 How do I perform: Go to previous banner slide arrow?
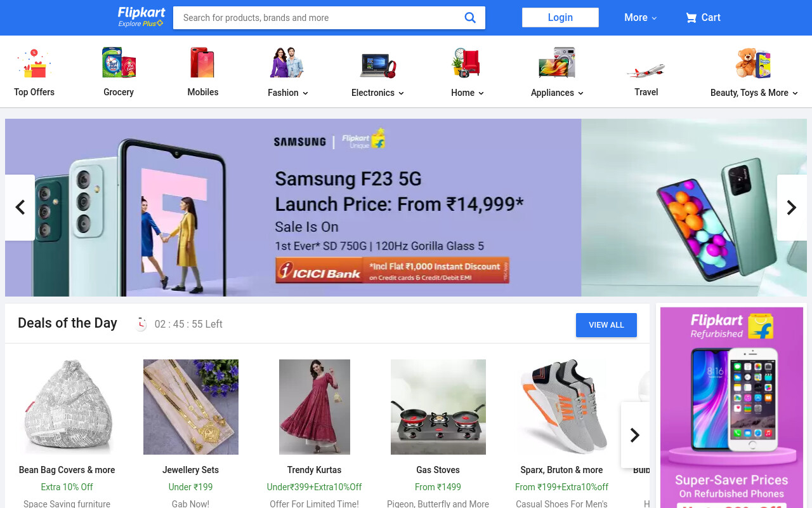click(x=20, y=208)
